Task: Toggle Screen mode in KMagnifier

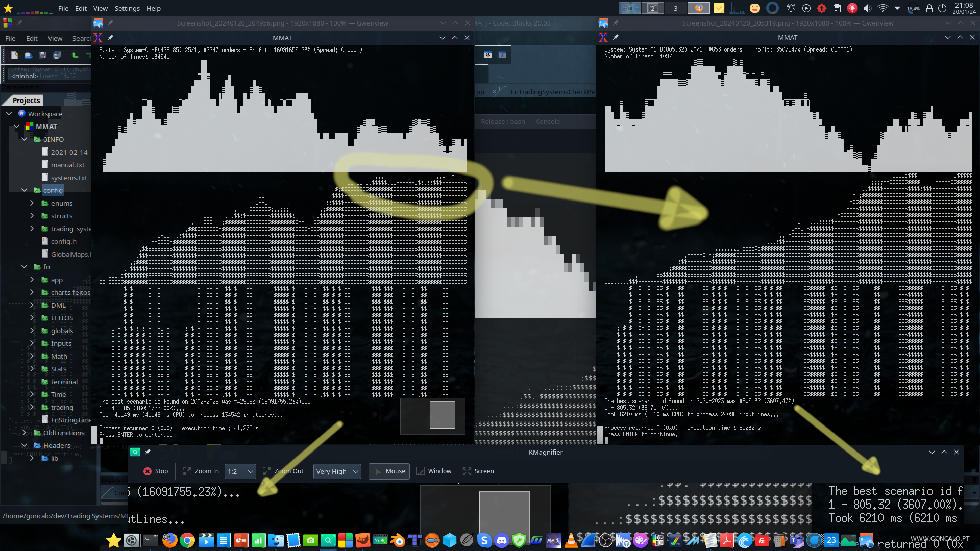Action: pyautogui.click(x=478, y=471)
